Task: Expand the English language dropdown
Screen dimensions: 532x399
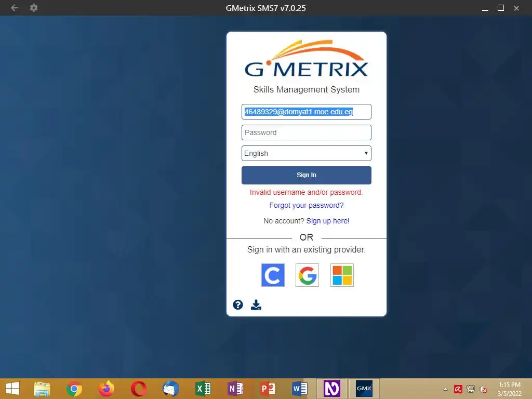Action: (x=307, y=153)
